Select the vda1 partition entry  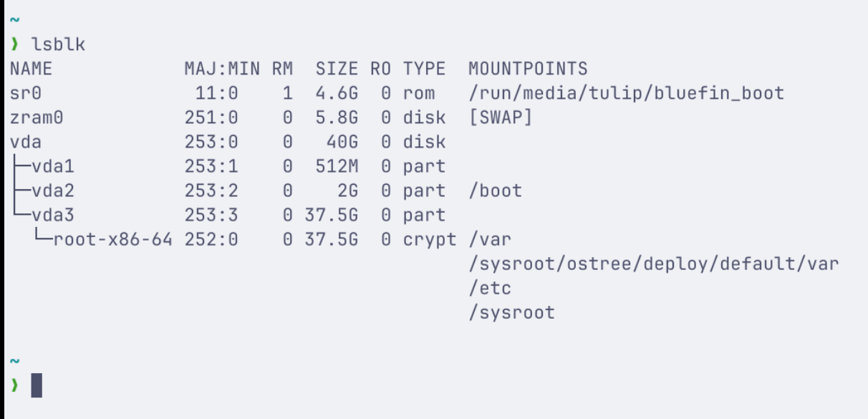coord(52,166)
